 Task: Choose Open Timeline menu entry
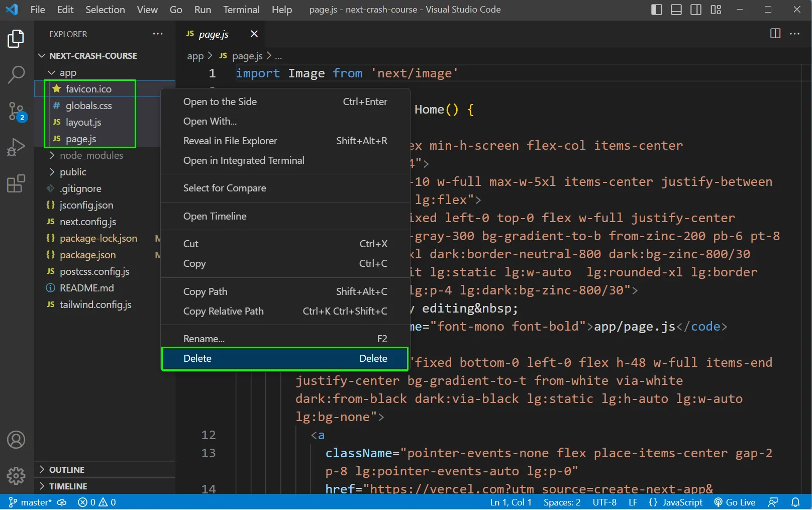coord(285,216)
